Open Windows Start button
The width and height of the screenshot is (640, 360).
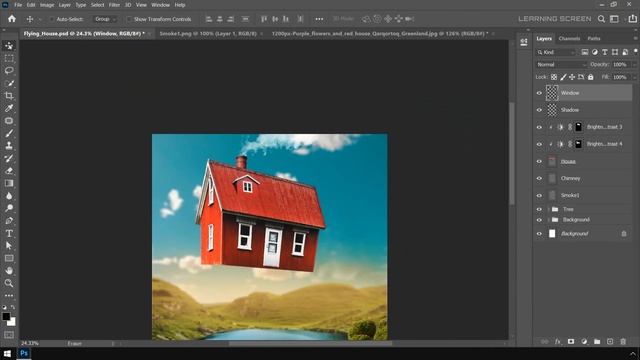(x=7, y=353)
